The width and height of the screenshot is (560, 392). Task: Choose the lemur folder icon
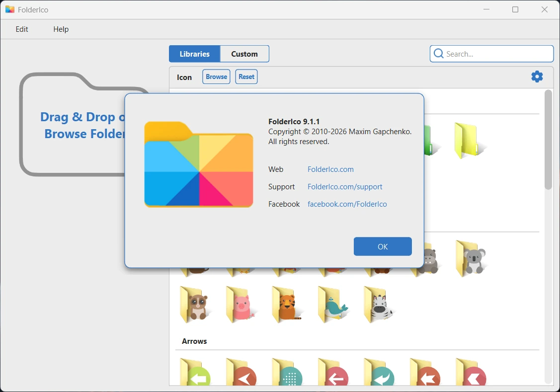[195, 305]
